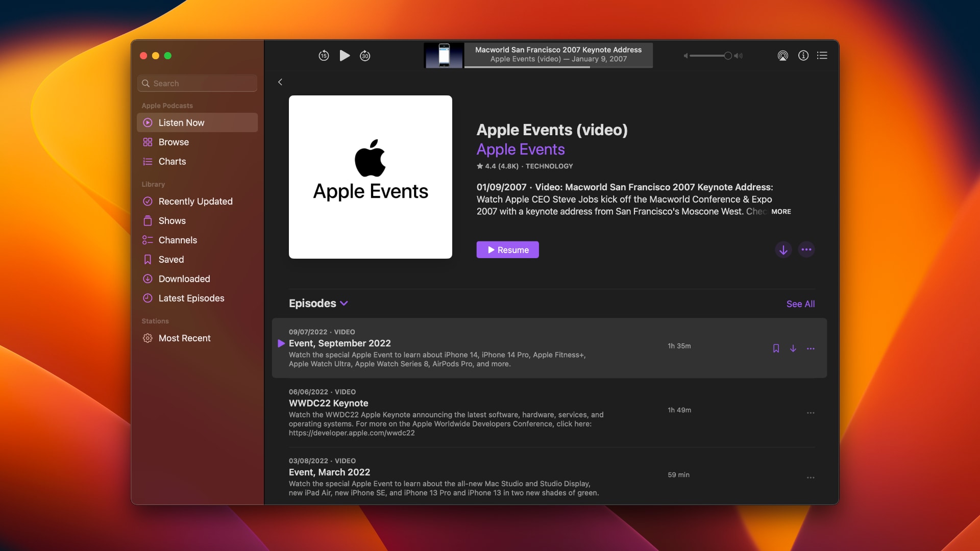Open Charts in the sidebar
980x551 pixels.
(x=197, y=161)
